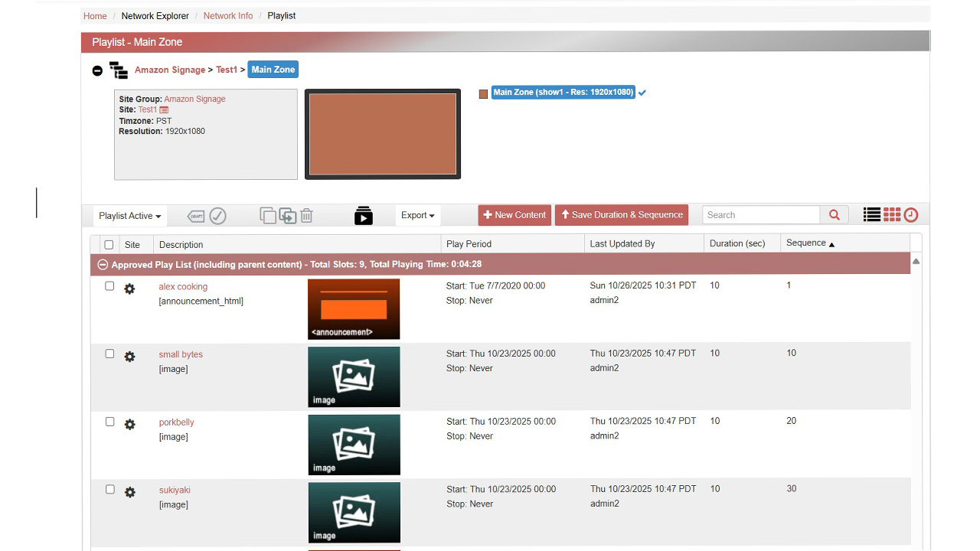Click the copy content icon

click(x=268, y=216)
